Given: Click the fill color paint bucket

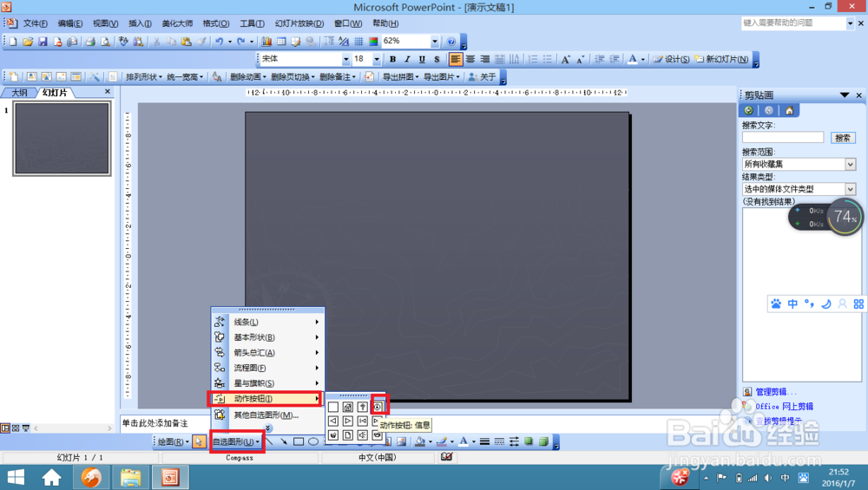Looking at the screenshot, I should 420,441.
